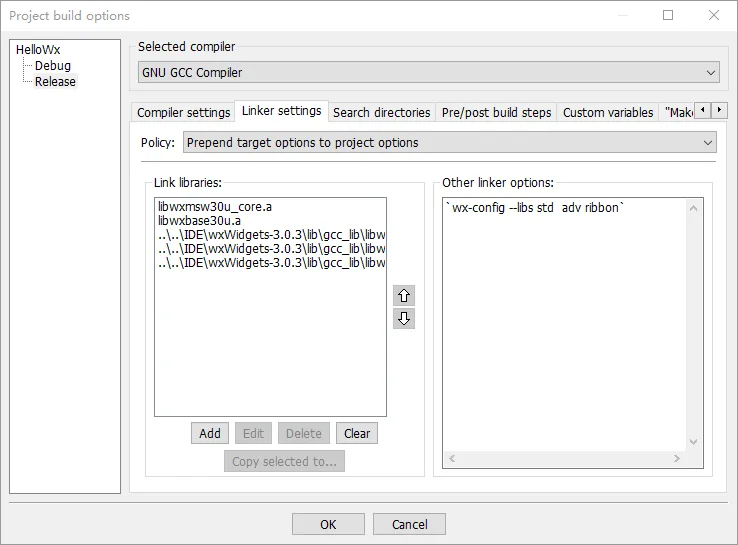Click down arrow of linker options scrollbar
Screen dimensions: 738x545
tap(693, 441)
